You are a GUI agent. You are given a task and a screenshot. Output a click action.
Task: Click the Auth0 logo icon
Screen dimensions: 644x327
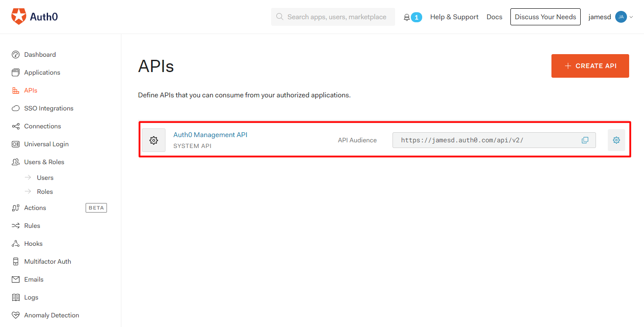pyautogui.click(x=19, y=17)
